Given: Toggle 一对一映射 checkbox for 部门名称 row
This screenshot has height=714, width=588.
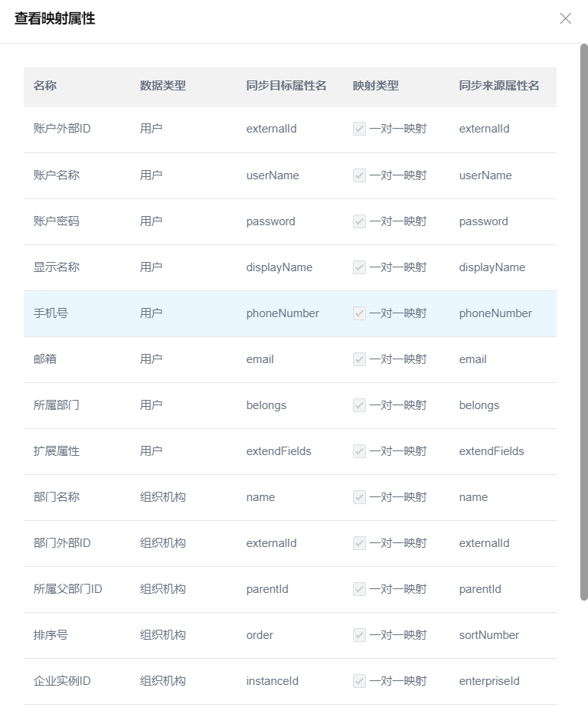Looking at the screenshot, I should point(359,497).
